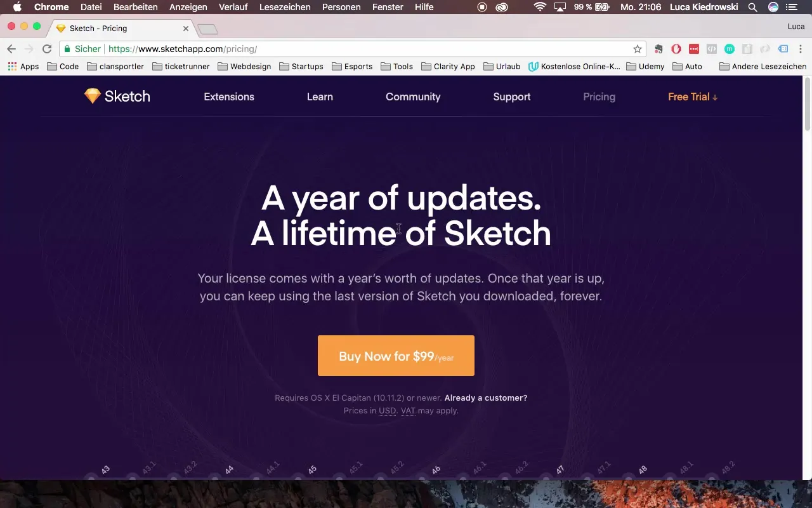Open the Lesezeichen menu
The height and width of the screenshot is (508, 812).
[x=285, y=7]
